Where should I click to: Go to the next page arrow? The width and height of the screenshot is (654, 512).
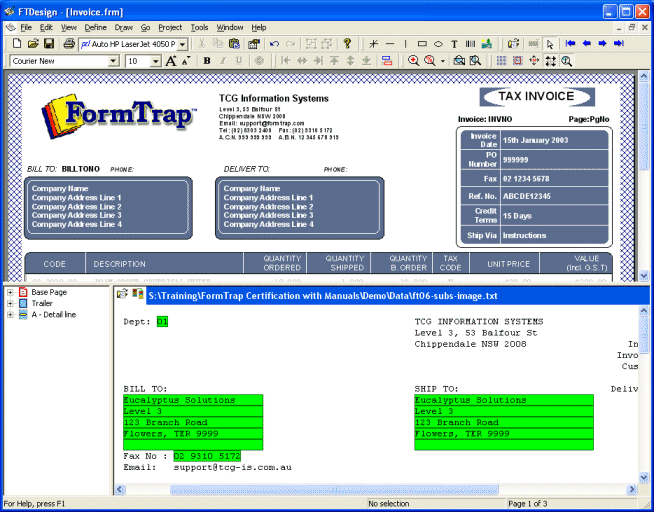pos(602,43)
